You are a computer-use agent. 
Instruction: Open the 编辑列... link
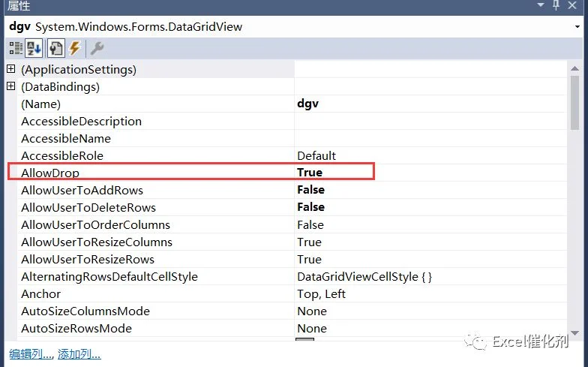31,354
